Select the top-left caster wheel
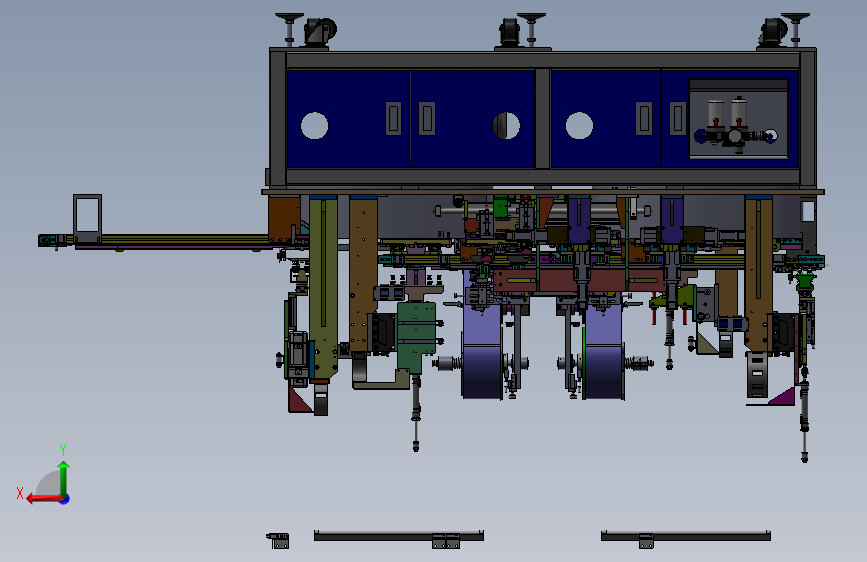 (x=320, y=32)
